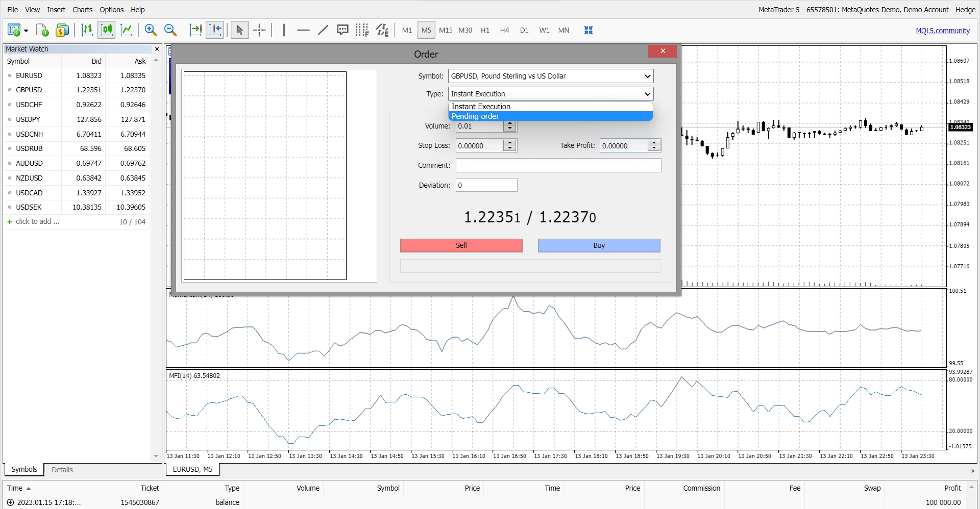
Task: Zoom out on the chart
Action: 170,30
